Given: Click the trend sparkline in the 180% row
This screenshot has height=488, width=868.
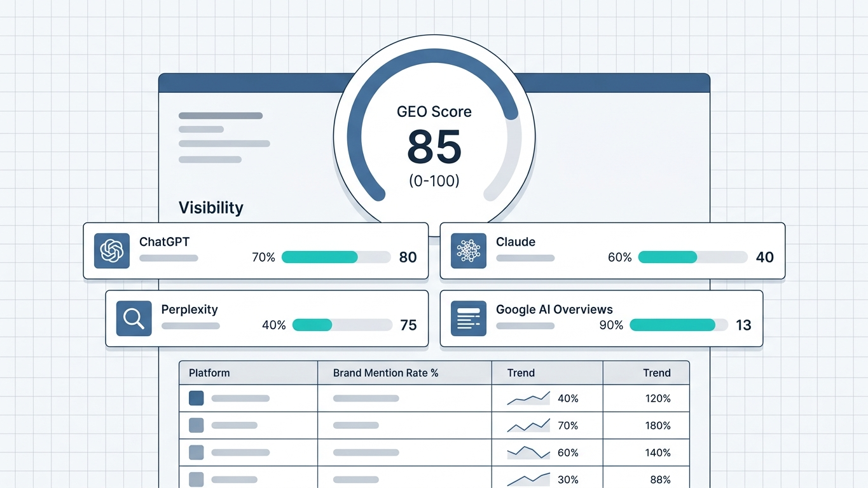Looking at the screenshot, I should pyautogui.click(x=528, y=425).
